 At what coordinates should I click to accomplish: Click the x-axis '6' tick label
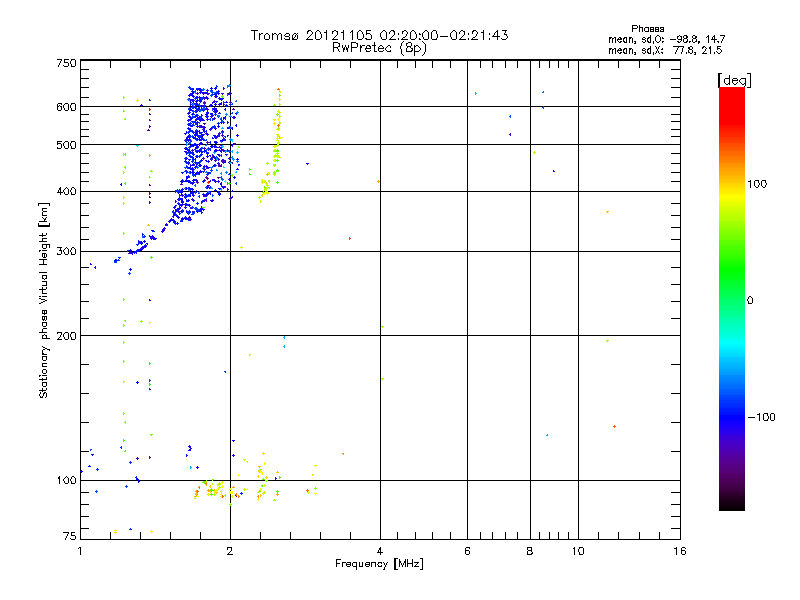[x=467, y=551]
